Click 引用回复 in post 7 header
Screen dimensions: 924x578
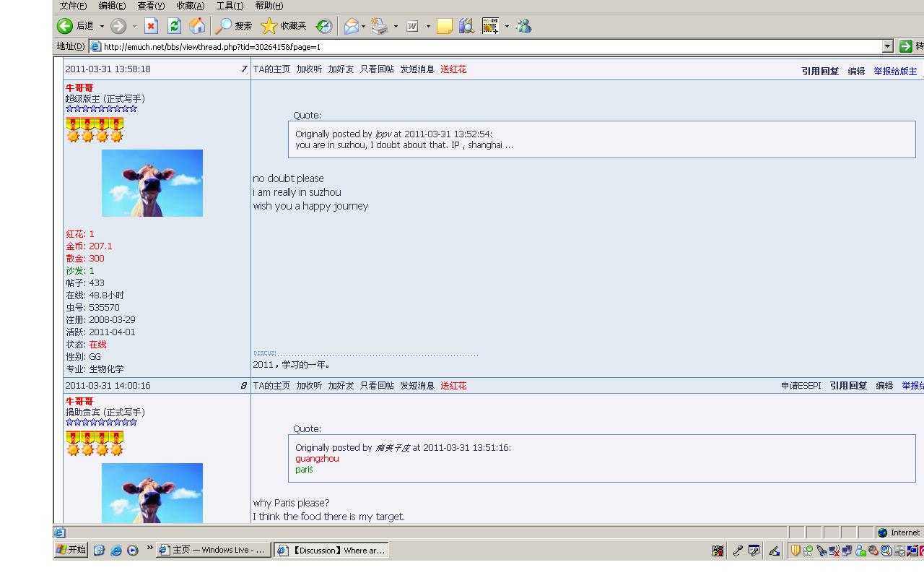coord(820,72)
